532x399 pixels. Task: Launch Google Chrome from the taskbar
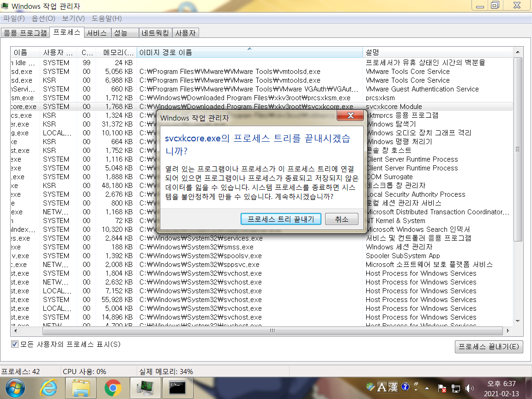coord(113,388)
